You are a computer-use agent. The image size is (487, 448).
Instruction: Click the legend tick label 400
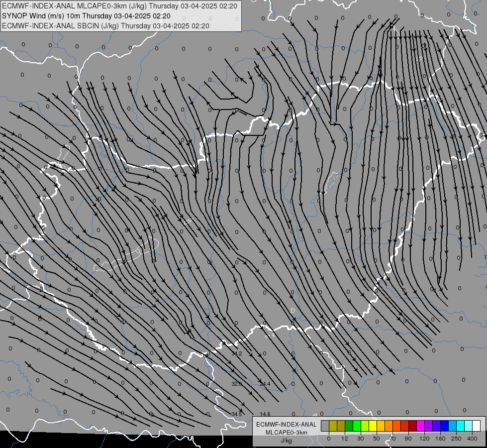472,439
